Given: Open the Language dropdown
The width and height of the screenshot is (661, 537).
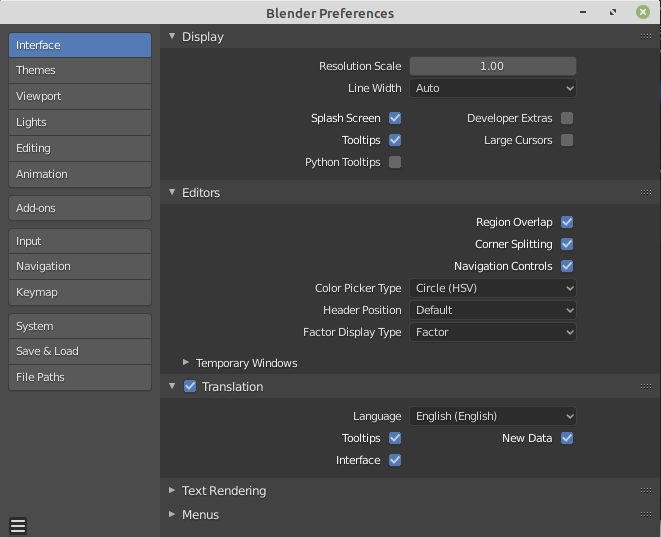Looking at the screenshot, I should click(493, 416).
